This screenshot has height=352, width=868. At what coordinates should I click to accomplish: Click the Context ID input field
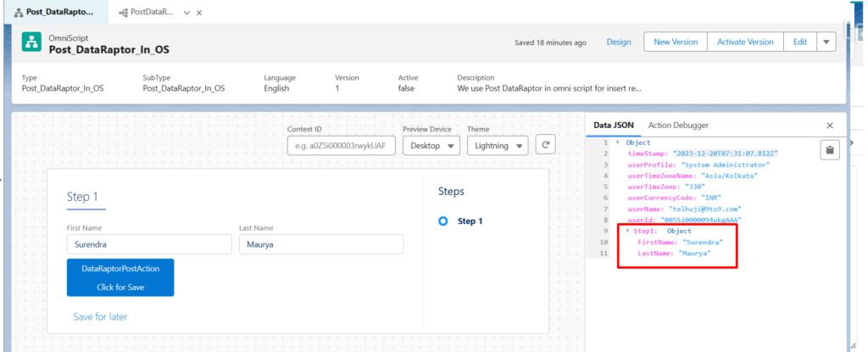341,146
